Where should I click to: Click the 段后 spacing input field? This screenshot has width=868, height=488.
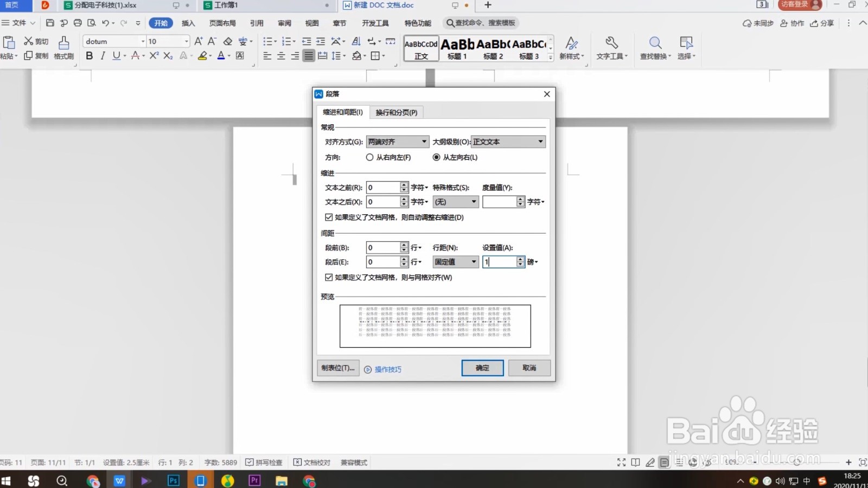pyautogui.click(x=383, y=262)
